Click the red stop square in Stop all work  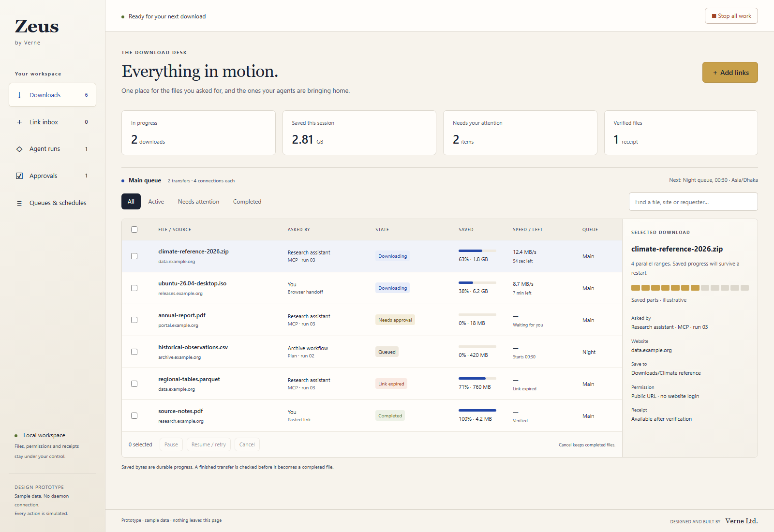click(x=714, y=16)
